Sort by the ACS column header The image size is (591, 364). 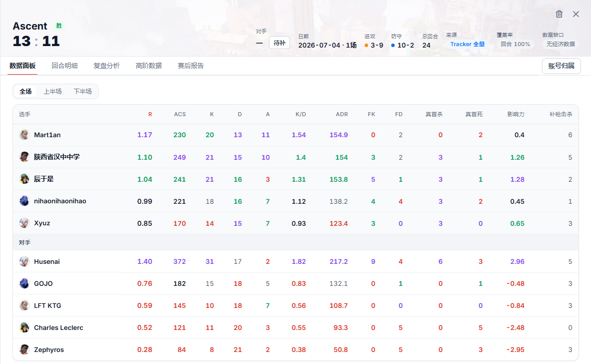click(x=180, y=114)
